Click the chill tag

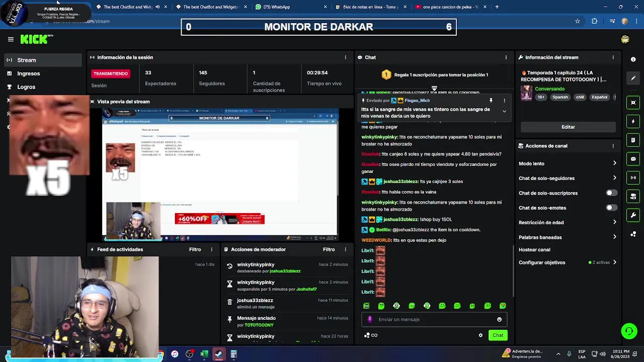click(580, 98)
